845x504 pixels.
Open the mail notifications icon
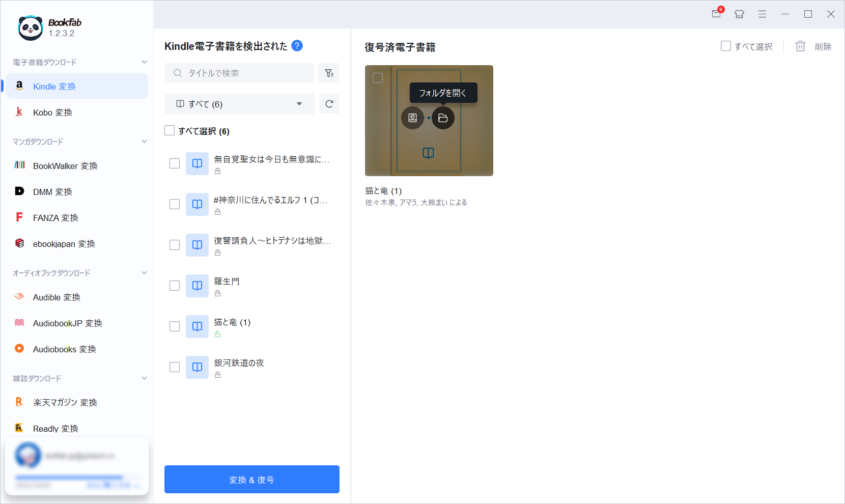(x=717, y=14)
